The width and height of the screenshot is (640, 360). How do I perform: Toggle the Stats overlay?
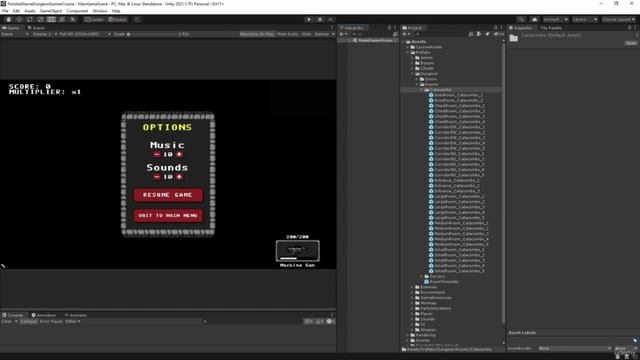pyautogui.click(x=307, y=34)
